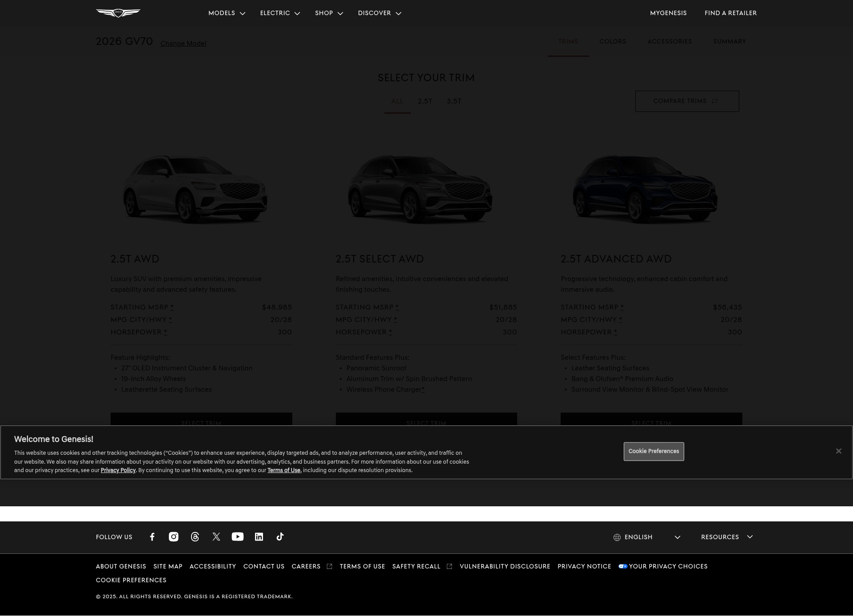Switch to the Summary tab
This screenshot has width=853, height=616.
(729, 42)
